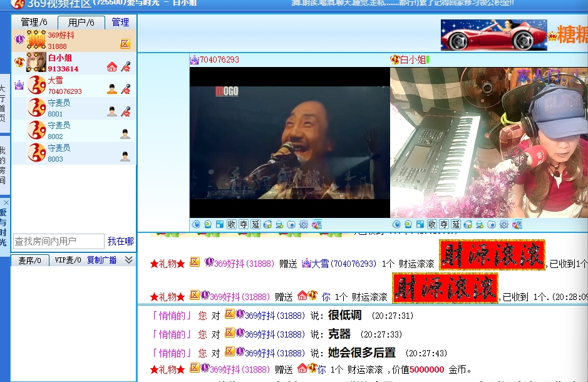588x382 pixels.
Task: Click the person icon on 8002's row
Action: [125, 134]
